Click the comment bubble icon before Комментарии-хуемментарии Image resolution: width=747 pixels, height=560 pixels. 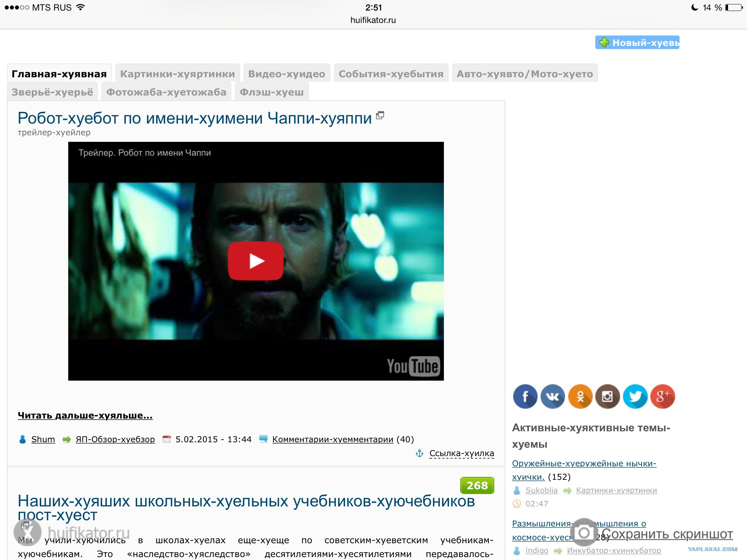[263, 439]
